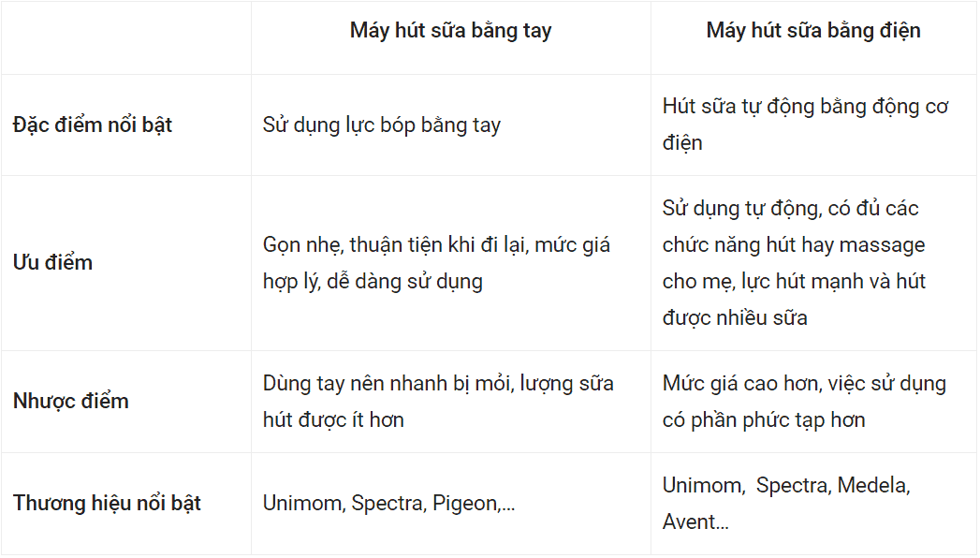Click the text "được nhiều sữa"
The width and height of the screenshot is (980, 558).
tap(735, 318)
